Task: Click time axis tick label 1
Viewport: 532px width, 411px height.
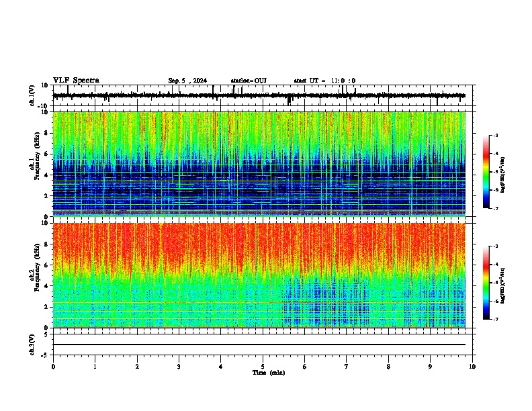Action: coord(95,367)
